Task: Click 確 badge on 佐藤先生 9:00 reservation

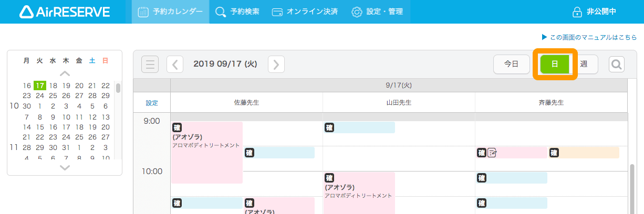Action: click(x=177, y=127)
